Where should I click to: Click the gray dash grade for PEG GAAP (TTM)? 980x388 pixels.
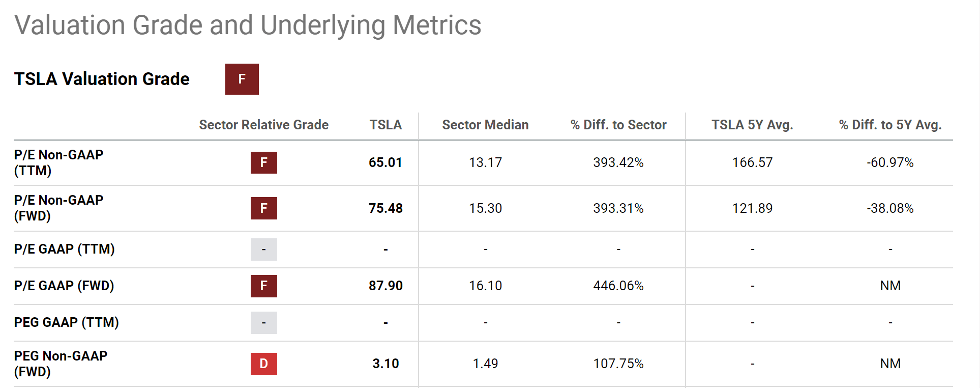click(263, 323)
